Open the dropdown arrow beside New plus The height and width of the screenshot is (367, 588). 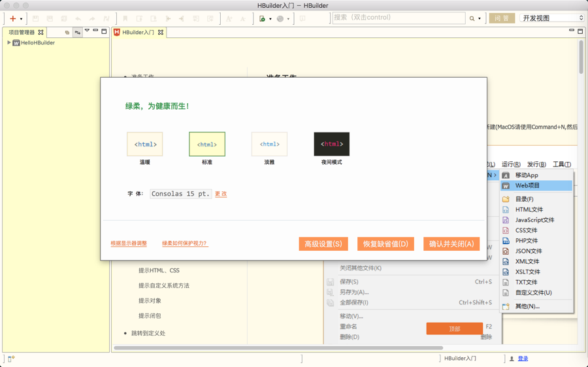pos(21,19)
